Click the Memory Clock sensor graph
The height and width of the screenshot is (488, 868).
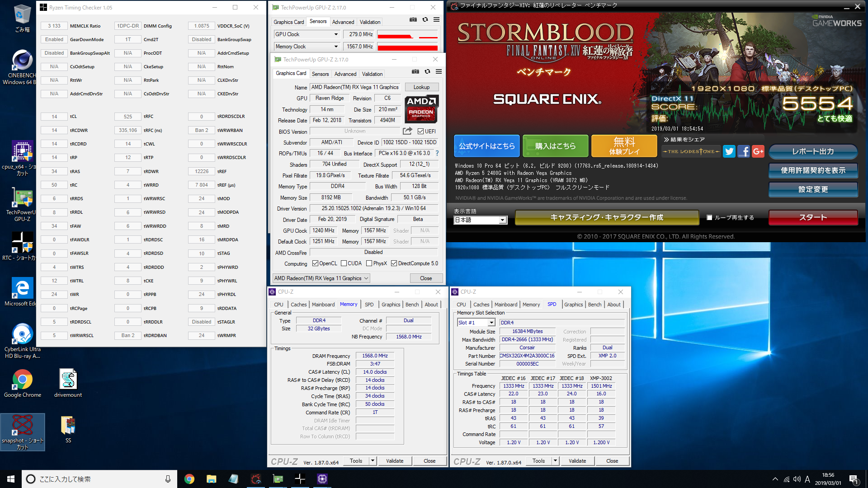tap(407, 47)
